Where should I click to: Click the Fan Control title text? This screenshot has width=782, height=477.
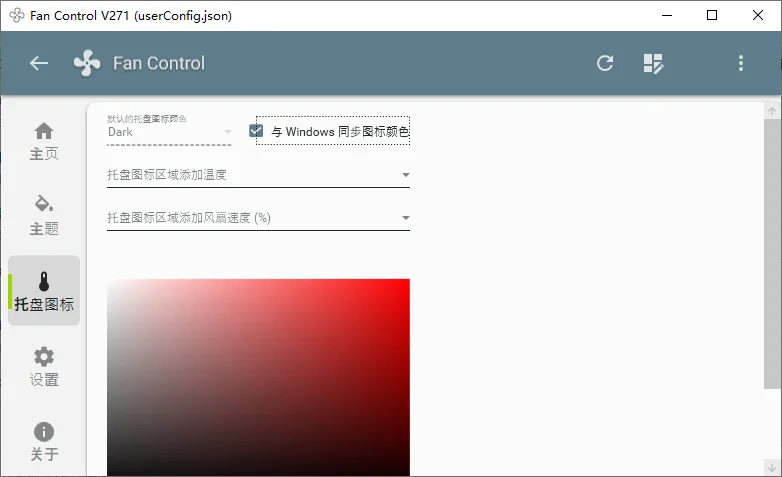point(159,63)
